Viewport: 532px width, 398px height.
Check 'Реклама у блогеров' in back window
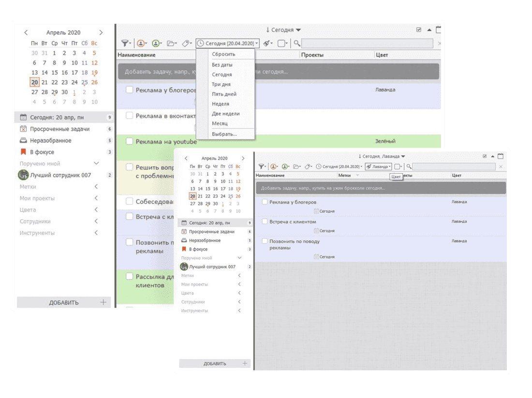(129, 90)
